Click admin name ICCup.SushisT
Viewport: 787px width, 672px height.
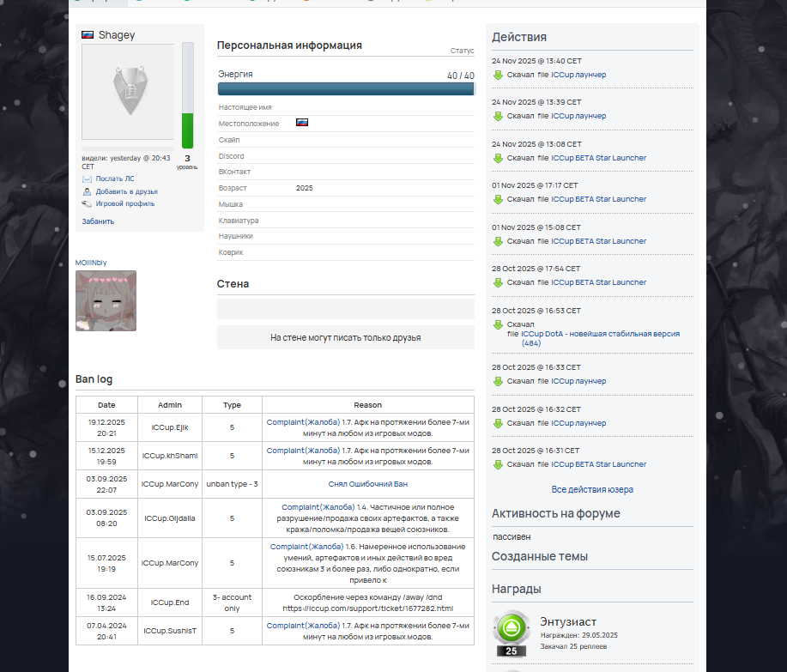(x=170, y=631)
